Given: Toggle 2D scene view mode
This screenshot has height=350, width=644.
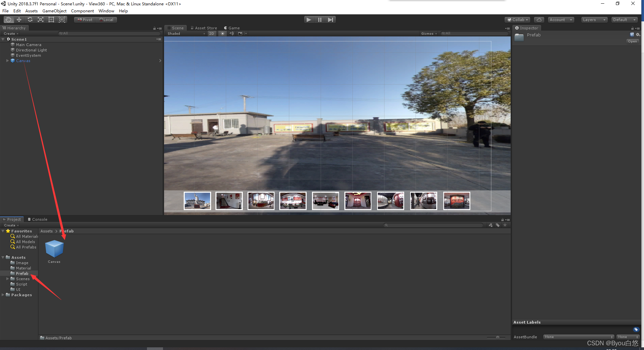Looking at the screenshot, I should 212,33.
